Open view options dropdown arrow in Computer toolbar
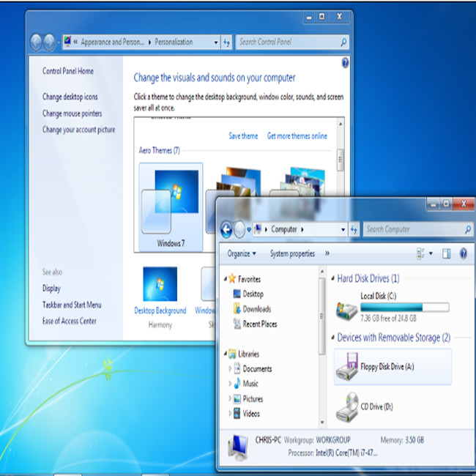This screenshot has height=476, width=476. coord(431,253)
